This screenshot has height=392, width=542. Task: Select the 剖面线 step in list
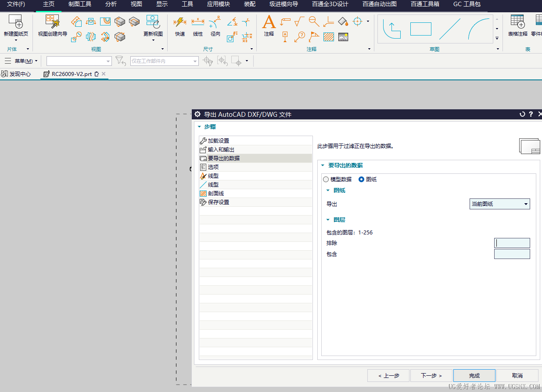coord(255,194)
